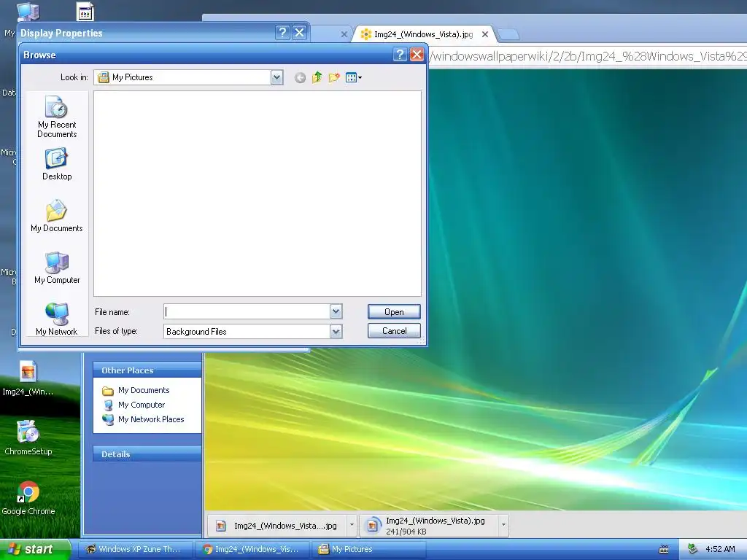Screen dimensions: 747x560
Task: Cancel the Browse dialog
Action: (394, 331)
